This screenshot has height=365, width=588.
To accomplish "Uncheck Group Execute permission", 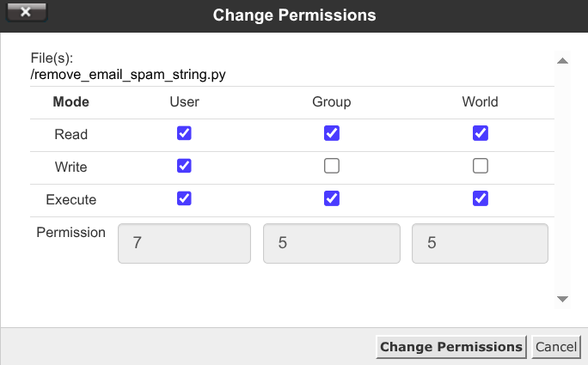I will pyautogui.click(x=332, y=198).
